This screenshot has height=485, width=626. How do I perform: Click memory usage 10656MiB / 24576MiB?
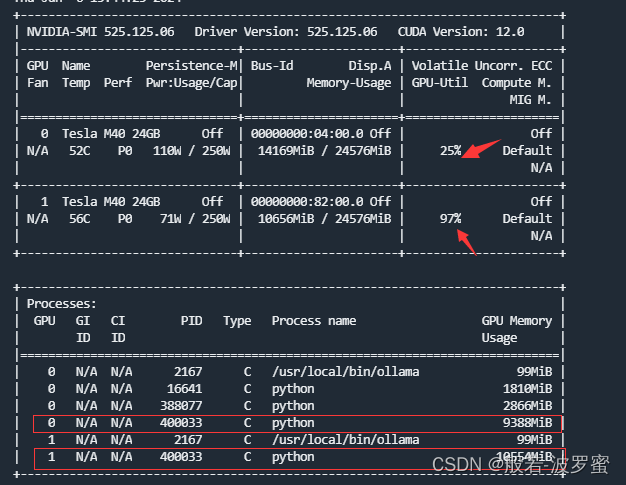pyautogui.click(x=325, y=219)
